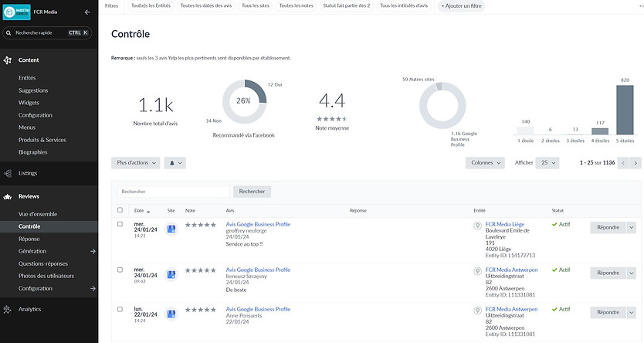
Task: Click location pin of 22/01/24 Antwerpen row
Action: (477, 311)
